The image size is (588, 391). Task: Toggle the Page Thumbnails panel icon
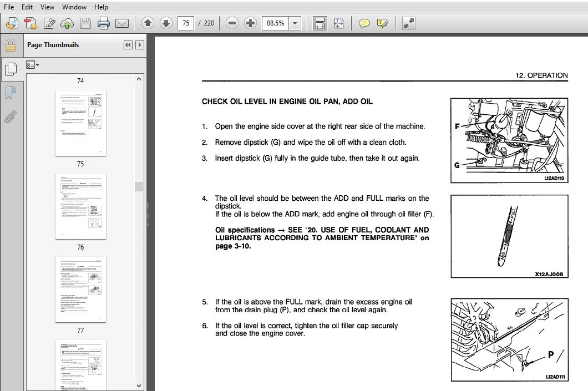point(11,69)
